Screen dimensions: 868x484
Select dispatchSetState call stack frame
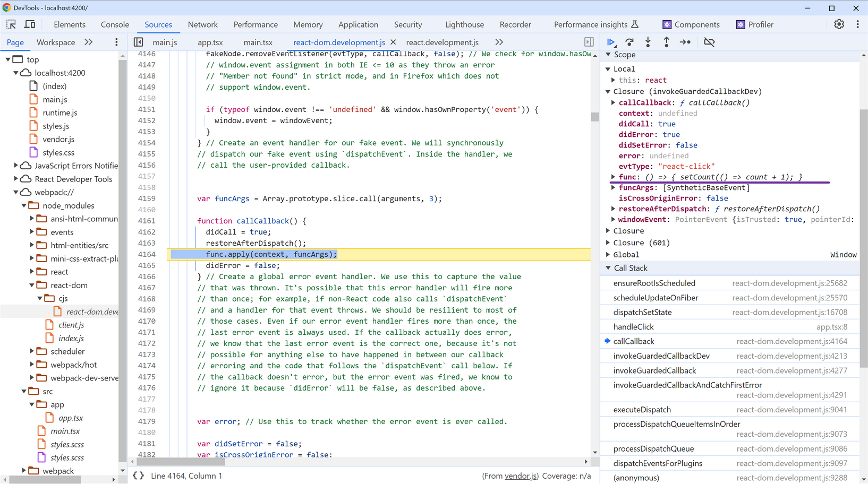(x=730, y=312)
